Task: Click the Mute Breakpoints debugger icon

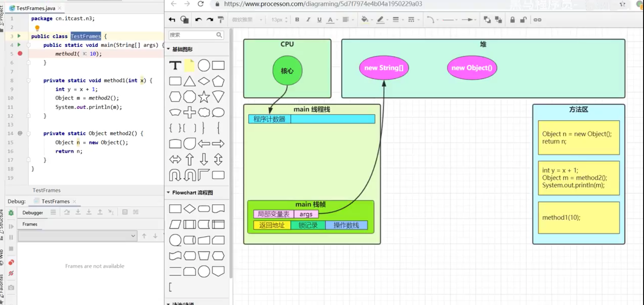Action: point(11,273)
